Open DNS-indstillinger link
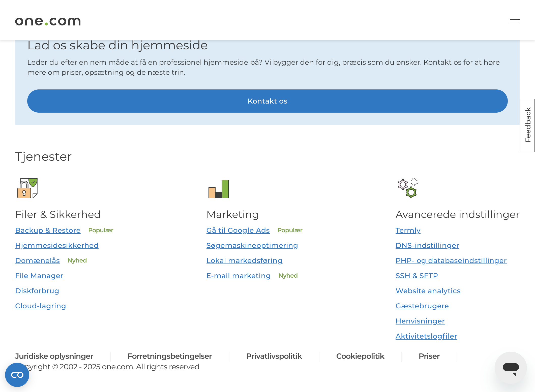The height and width of the screenshot is (392, 535). (427, 245)
